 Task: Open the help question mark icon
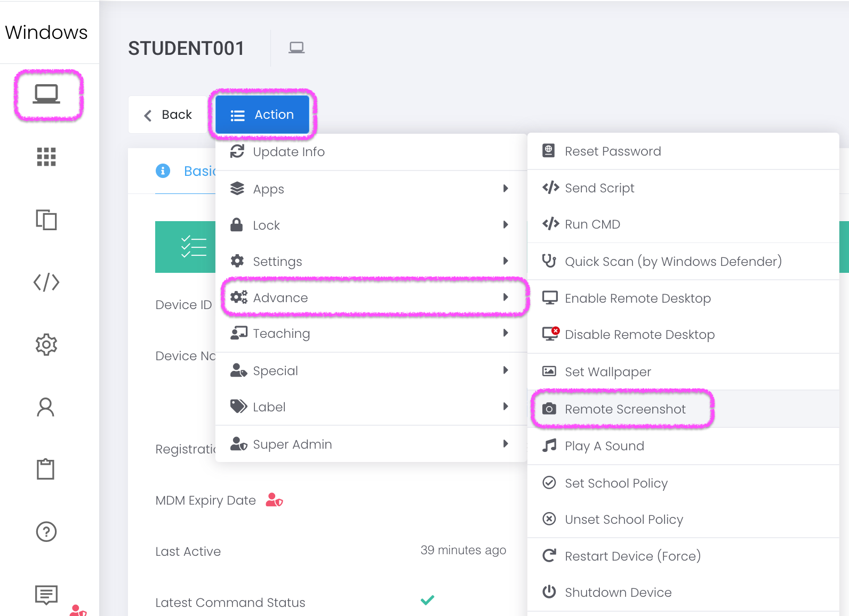click(x=46, y=532)
